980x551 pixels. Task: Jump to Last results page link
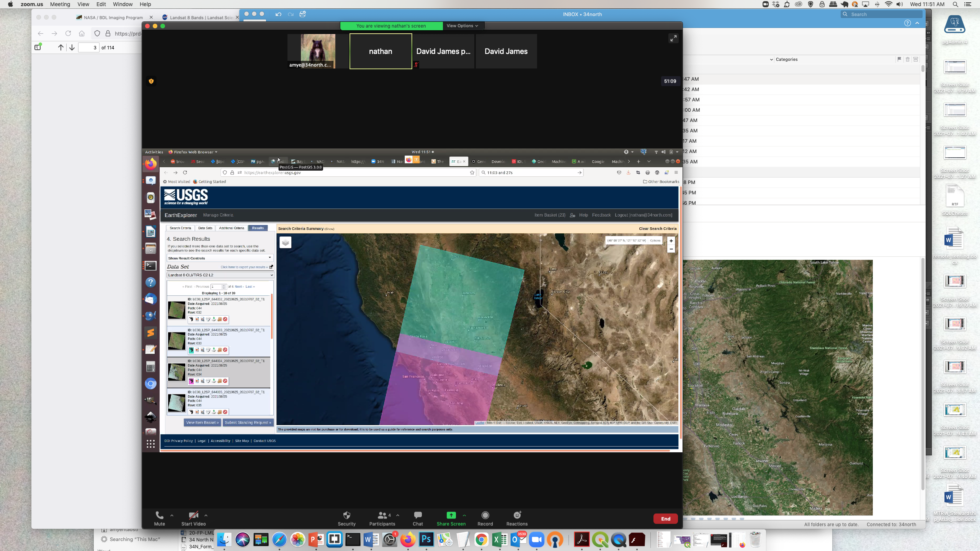[250, 287]
